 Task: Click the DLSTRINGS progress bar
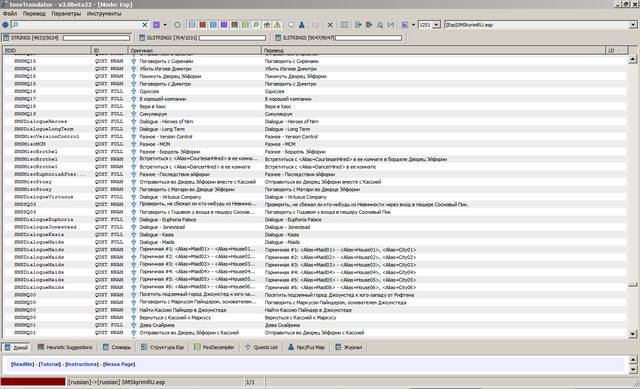point(232,38)
